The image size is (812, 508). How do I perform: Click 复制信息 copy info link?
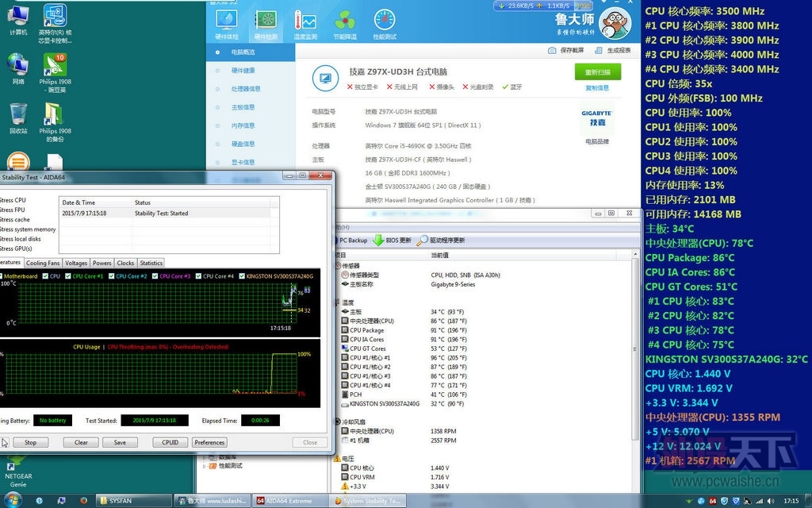(597, 88)
